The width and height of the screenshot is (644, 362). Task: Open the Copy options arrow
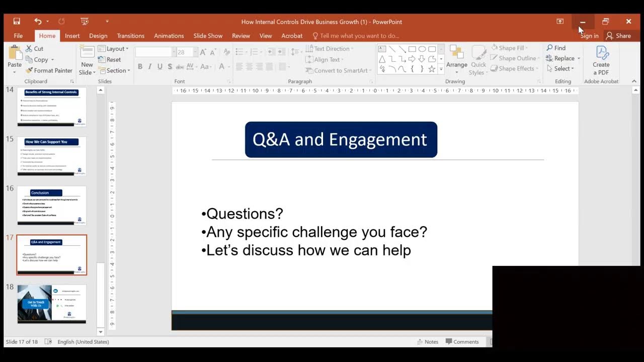(52, 60)
